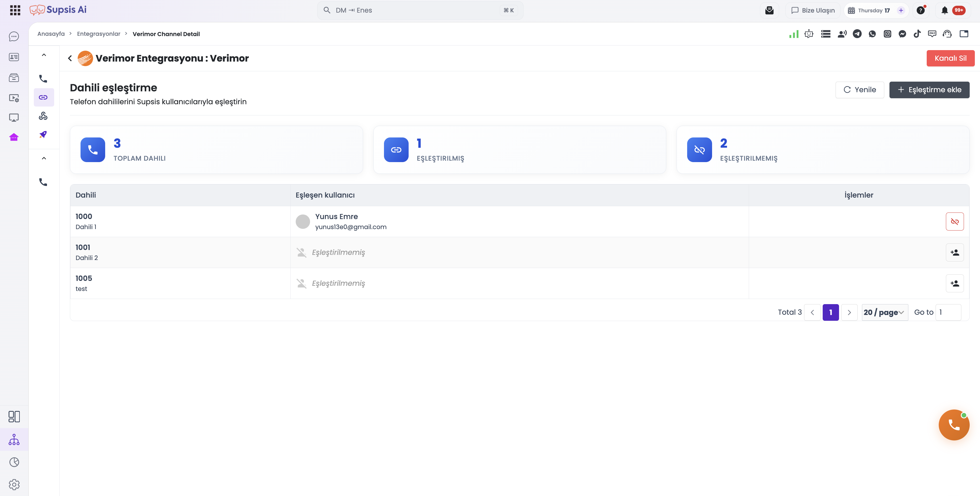Open the SMS channel icon

(932, 34)
